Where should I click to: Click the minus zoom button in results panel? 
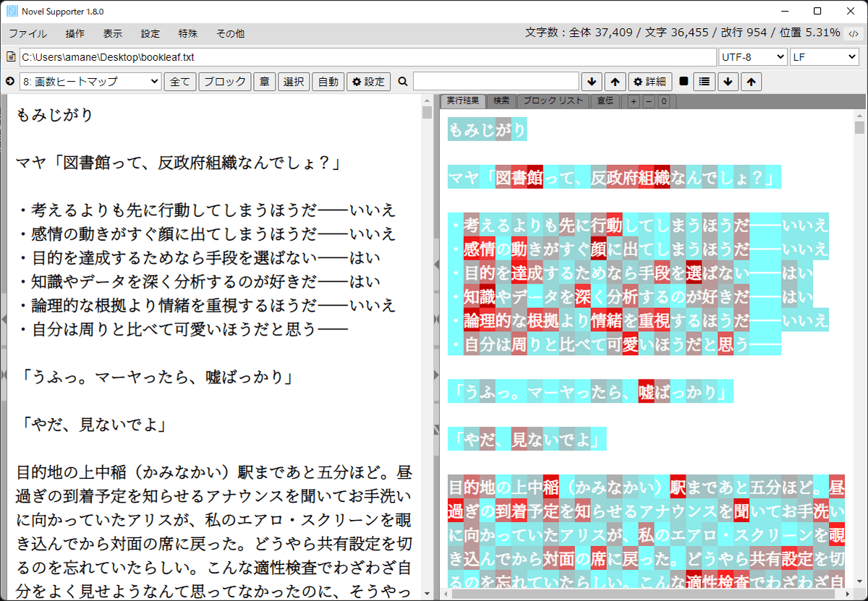point(648,102)
